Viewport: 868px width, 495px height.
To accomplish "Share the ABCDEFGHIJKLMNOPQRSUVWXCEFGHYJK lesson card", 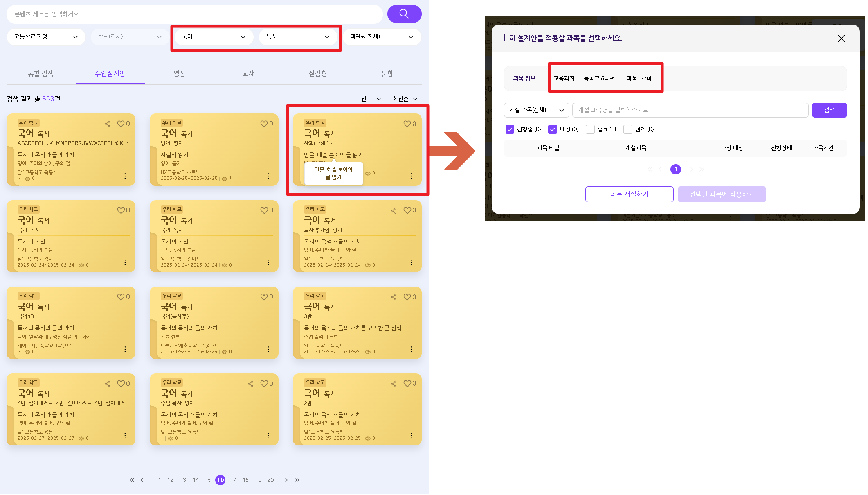I will (108, 124).
